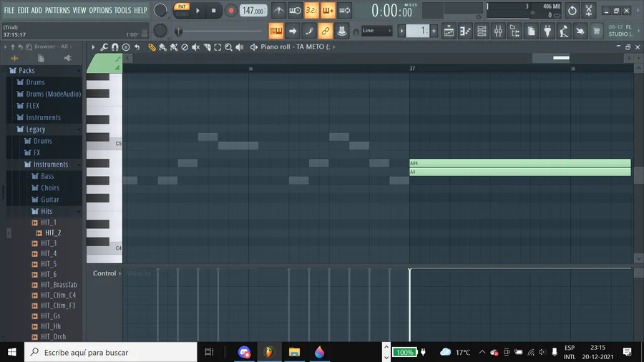Toggle the metronome
The width and height of the screenshot is (644, 362).
pyautogui.click(x=279, y=11)
